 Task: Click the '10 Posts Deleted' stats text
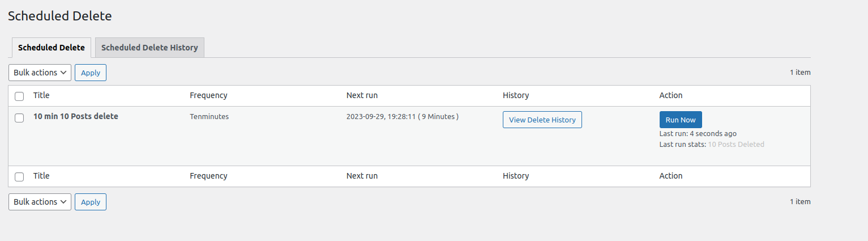pos(736,145)
